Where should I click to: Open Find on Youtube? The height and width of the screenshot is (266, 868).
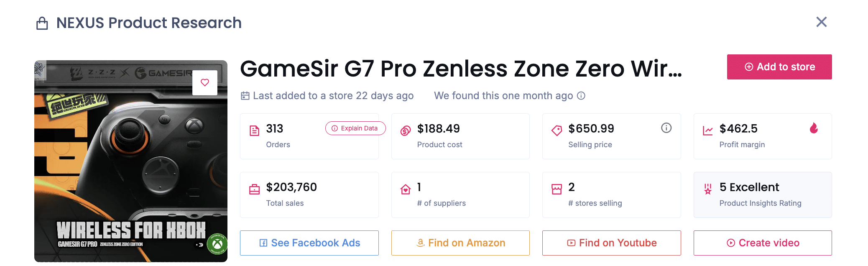(611, 243)
